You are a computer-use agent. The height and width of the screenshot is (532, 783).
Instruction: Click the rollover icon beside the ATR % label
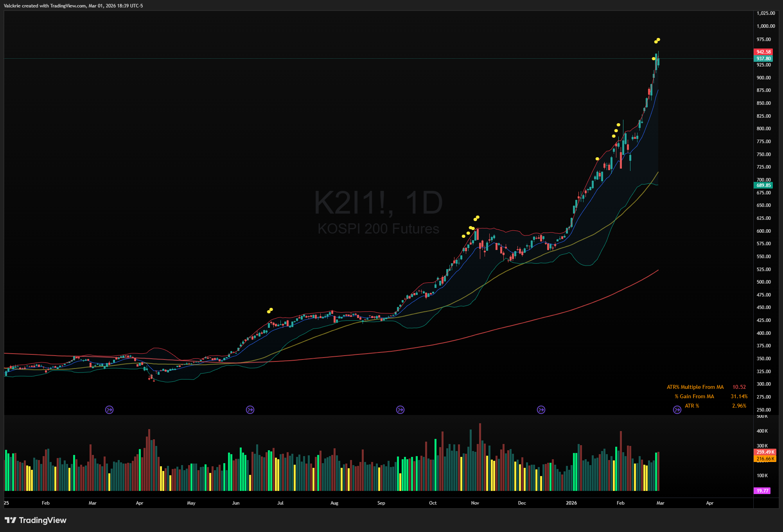pos(677,410)
